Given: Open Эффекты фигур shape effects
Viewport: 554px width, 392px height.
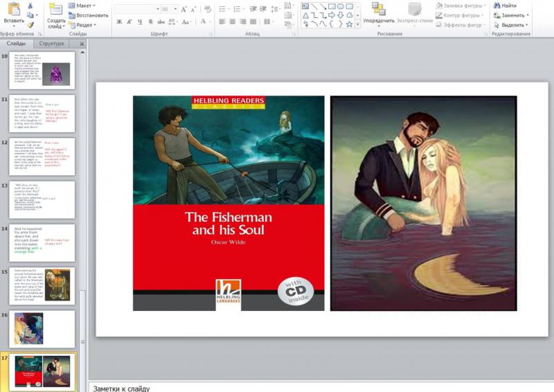Looking at the screenshot, I should (461, 25).
